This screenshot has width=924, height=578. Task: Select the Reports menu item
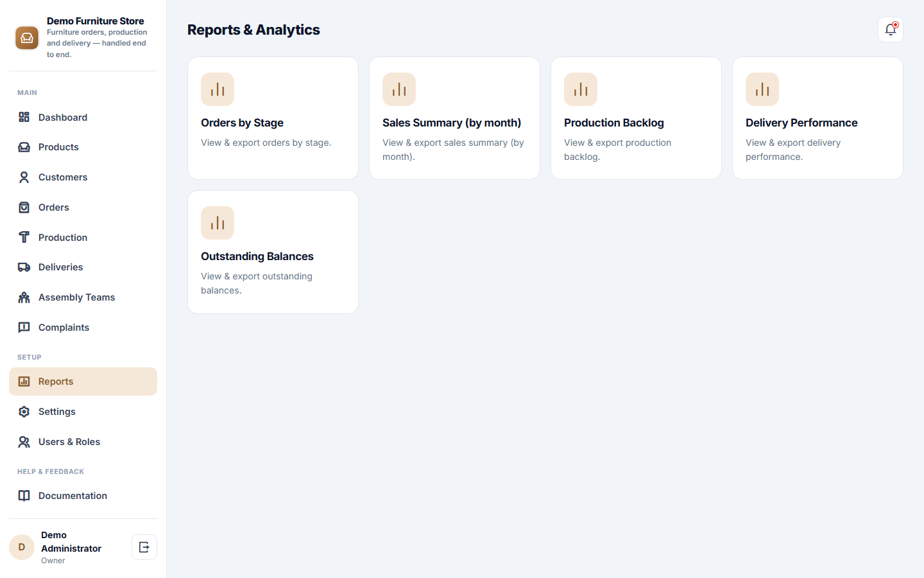[x=83, y=381]
